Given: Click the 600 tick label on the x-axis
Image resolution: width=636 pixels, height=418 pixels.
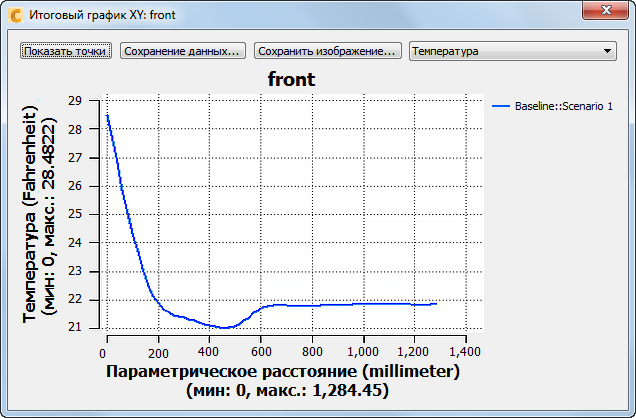Looking at the screenshot, I should pos(261,352).
